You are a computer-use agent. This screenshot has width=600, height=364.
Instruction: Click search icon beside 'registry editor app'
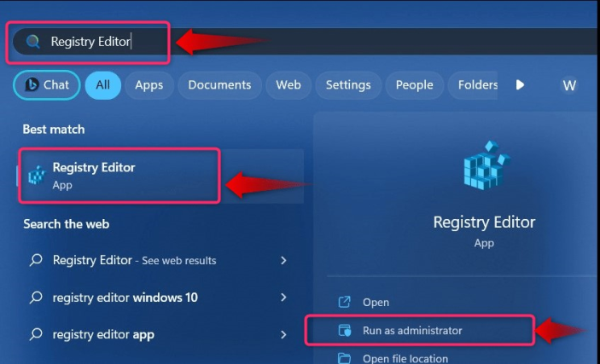click(x=36, y=335)
